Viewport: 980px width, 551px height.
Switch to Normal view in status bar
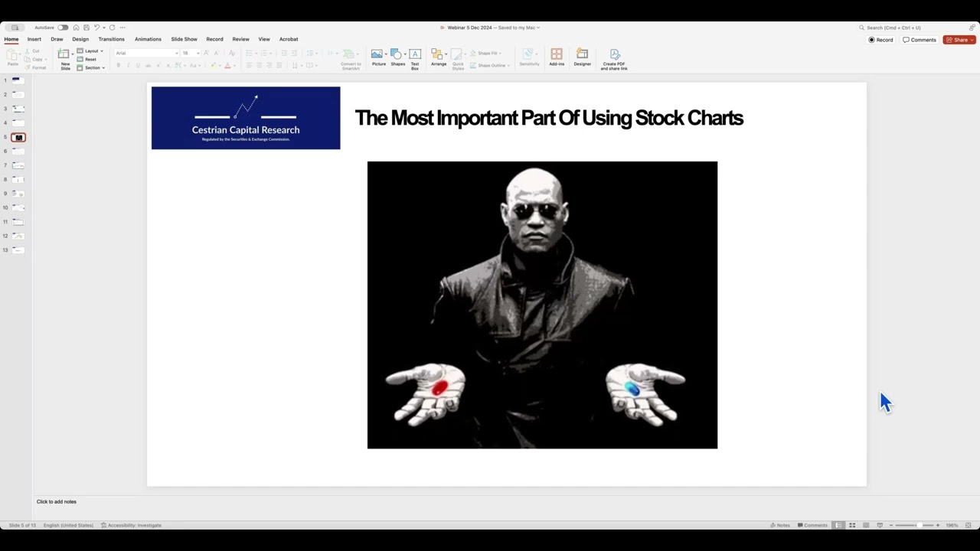[839, 525]
